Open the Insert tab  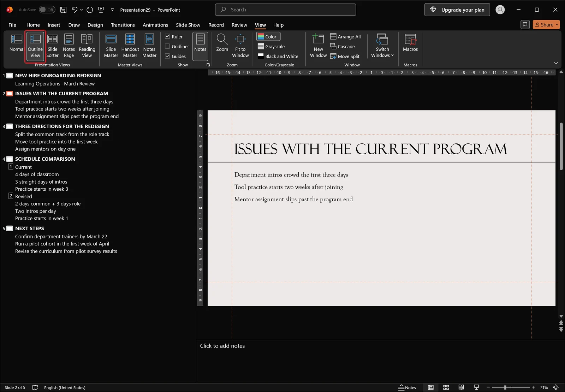[54, 25]
